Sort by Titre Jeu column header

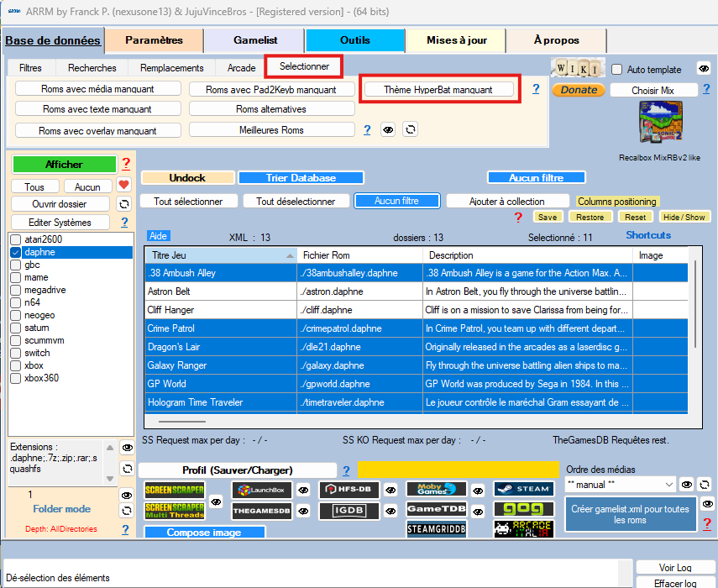tap(220, 255)
